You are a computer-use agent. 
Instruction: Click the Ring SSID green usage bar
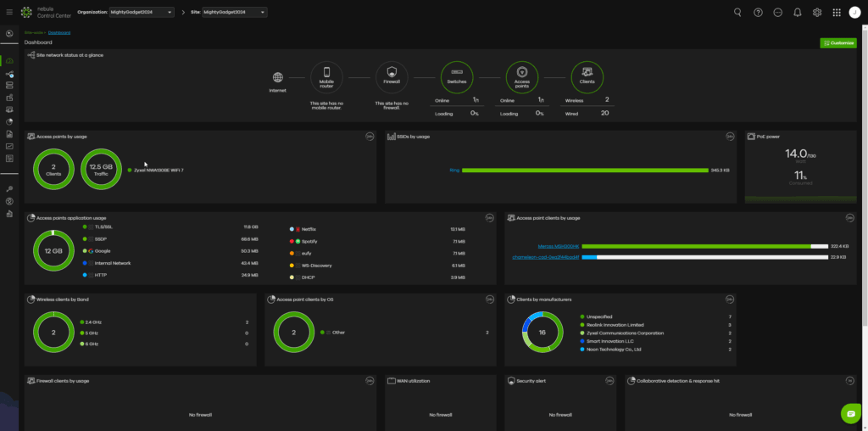(x=583, y=171)
